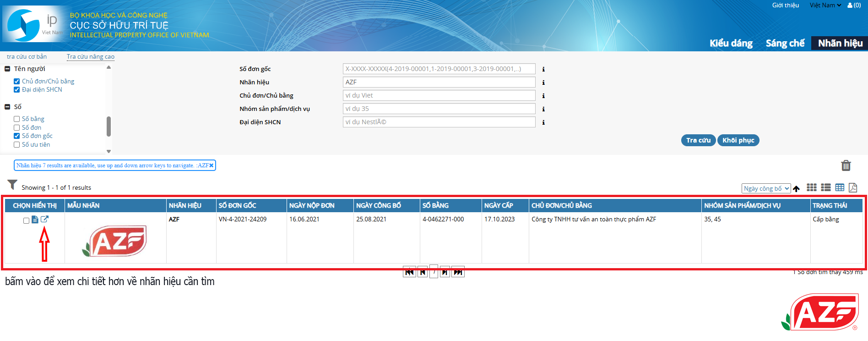The image size is (868, 341).
Task: Go to the last results page
Action: point(458,272)
